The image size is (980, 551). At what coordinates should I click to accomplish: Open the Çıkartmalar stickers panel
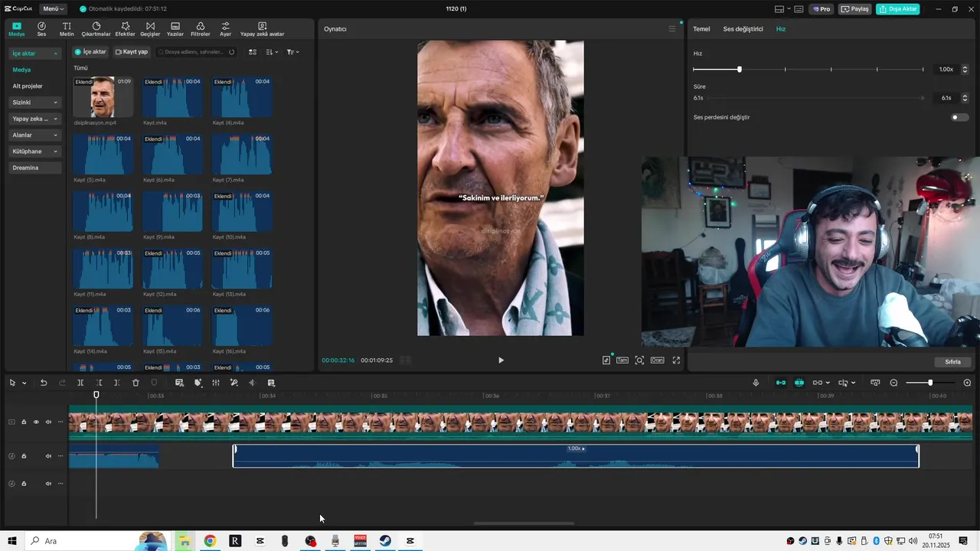point(96,29)
